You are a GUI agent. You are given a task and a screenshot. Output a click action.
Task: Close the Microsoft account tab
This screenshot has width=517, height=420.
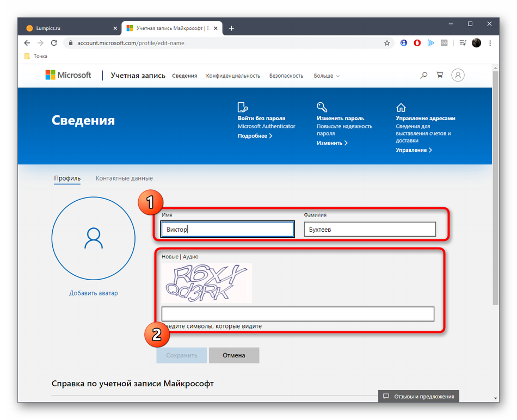pyautogui.click(x=216, y=28)
